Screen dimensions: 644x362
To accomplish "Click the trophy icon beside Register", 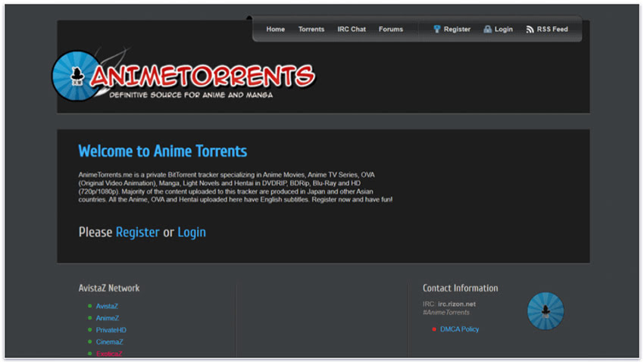I will (436, 29).
